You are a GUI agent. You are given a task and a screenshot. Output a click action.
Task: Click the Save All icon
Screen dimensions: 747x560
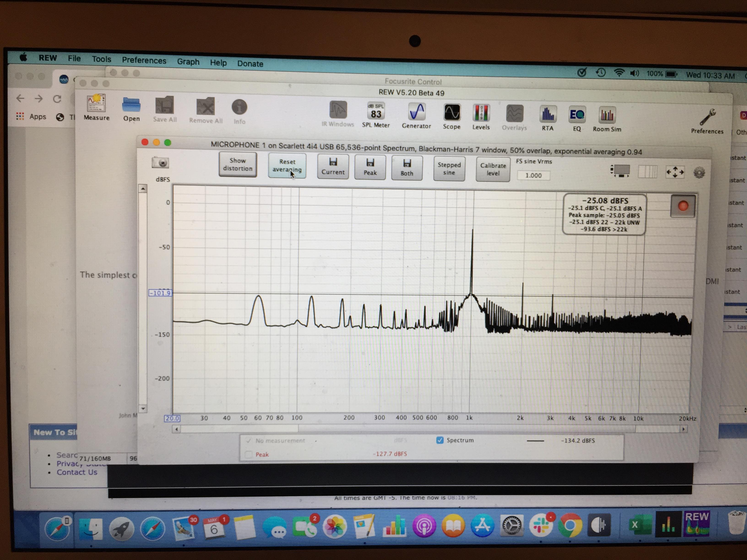(164, 109)
